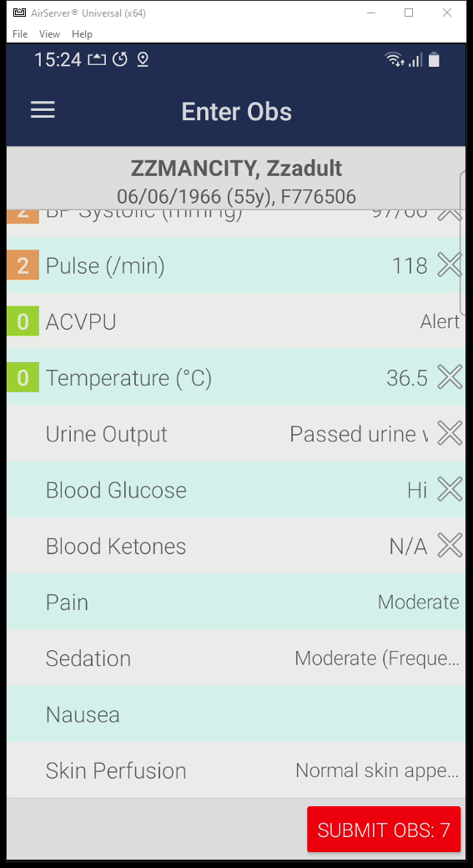Screen dimensions: 473x868
Task: Open the File menu
Action: click(20, 33)
